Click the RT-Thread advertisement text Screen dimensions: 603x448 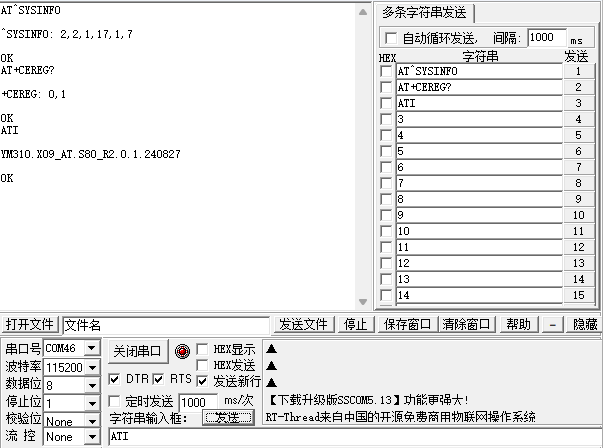(400, 417)
